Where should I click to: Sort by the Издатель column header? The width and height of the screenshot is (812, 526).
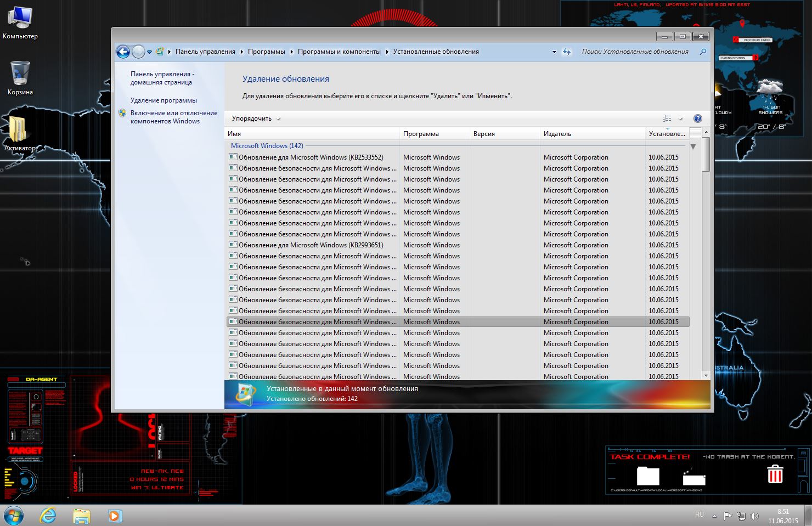[x=593, y=133]
